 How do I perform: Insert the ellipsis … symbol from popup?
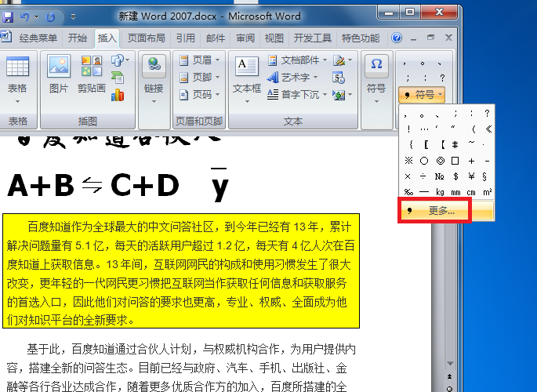point(424,129)
